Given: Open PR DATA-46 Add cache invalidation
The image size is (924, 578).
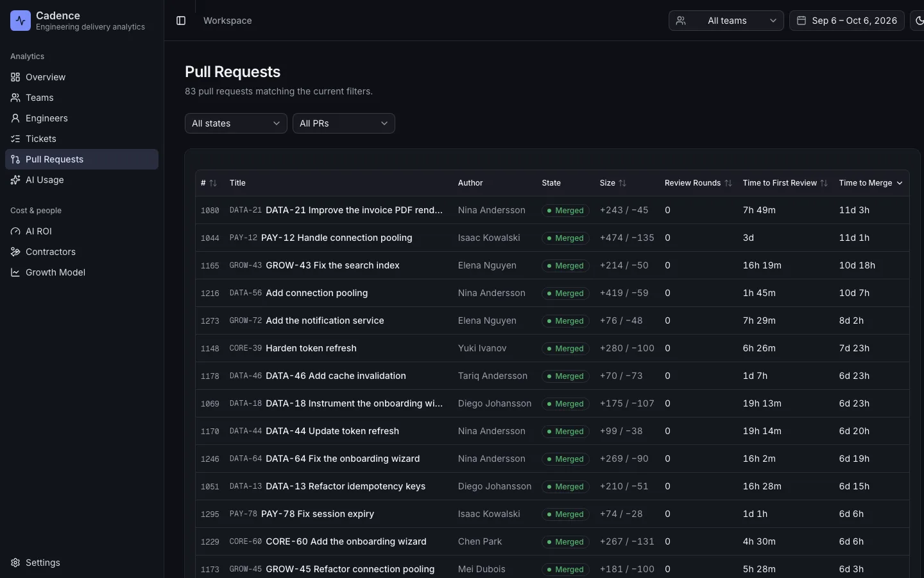Looking at the screenshot, I should 336,376.
